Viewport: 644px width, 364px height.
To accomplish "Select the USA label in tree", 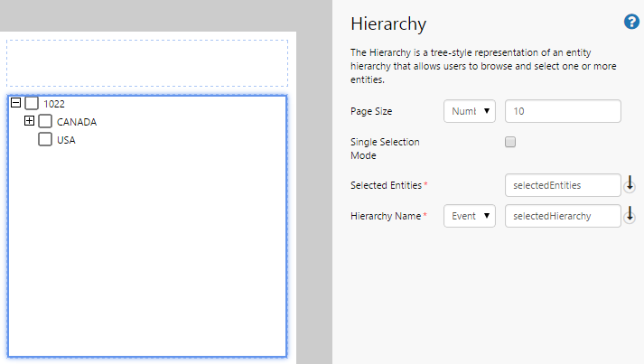I will [66, 140].
